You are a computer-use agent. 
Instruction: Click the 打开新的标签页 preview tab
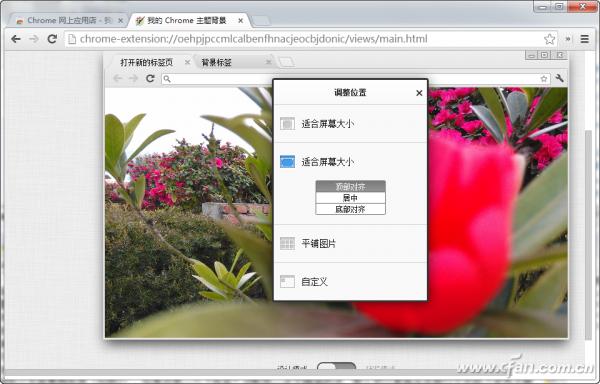(149, 62)
